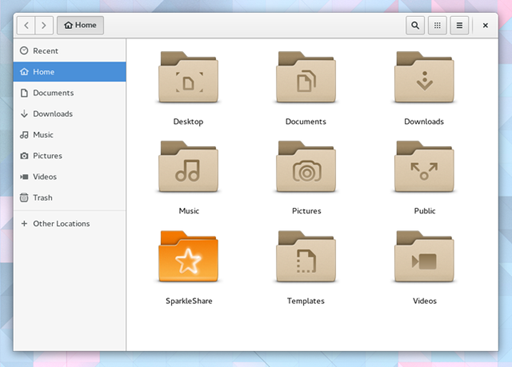Open Documents in the sidebar
The width and height of the screenshot is (512, 367).
click(x=70, y=93)
